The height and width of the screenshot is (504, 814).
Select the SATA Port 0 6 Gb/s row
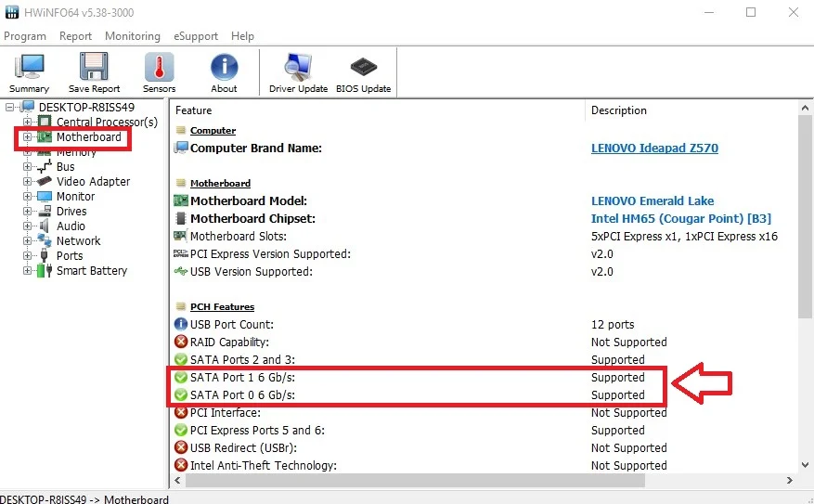[x=485, y=395]
